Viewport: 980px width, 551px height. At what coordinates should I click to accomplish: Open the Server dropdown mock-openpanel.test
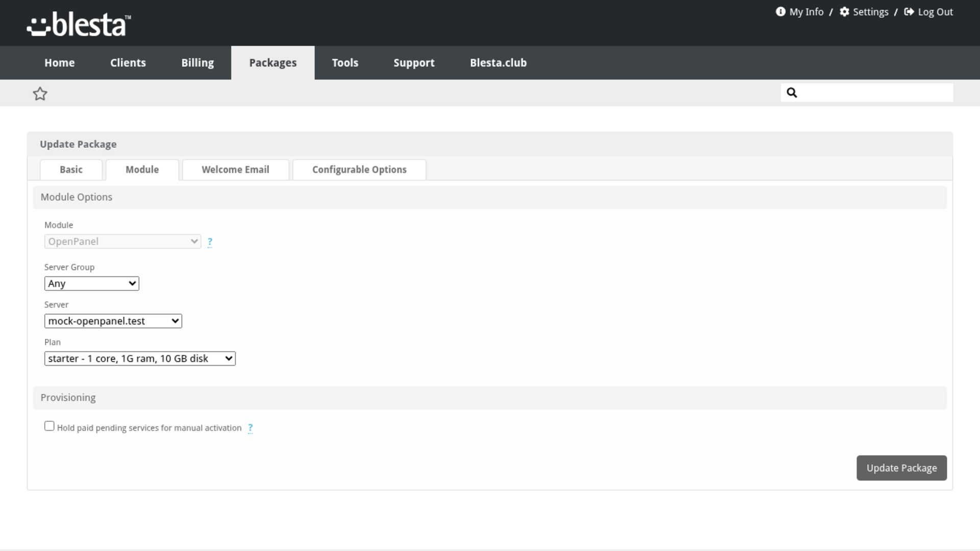point(113,321)
